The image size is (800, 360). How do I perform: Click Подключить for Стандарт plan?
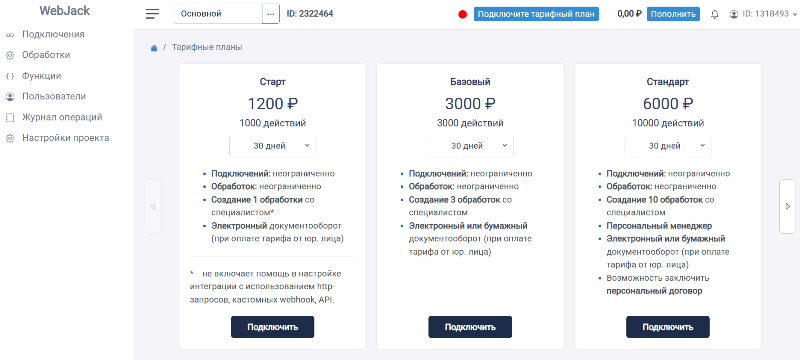[x=668, y=327]
